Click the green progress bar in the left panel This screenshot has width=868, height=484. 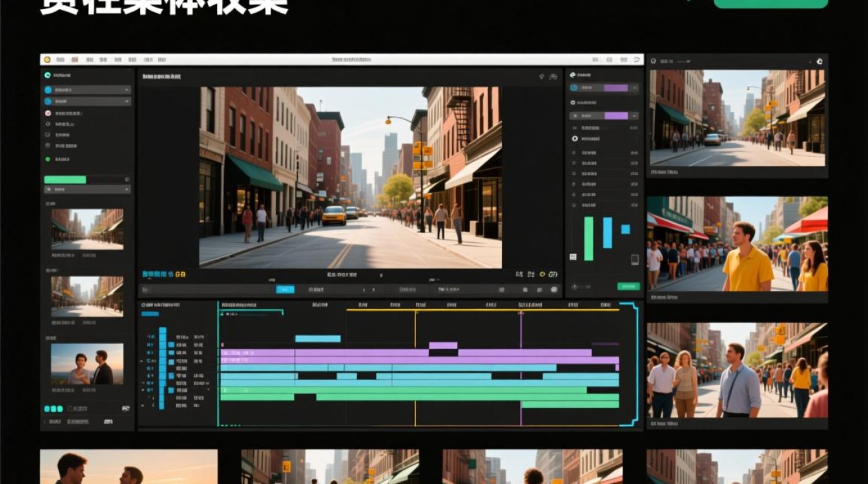click(x=65, y=179)
